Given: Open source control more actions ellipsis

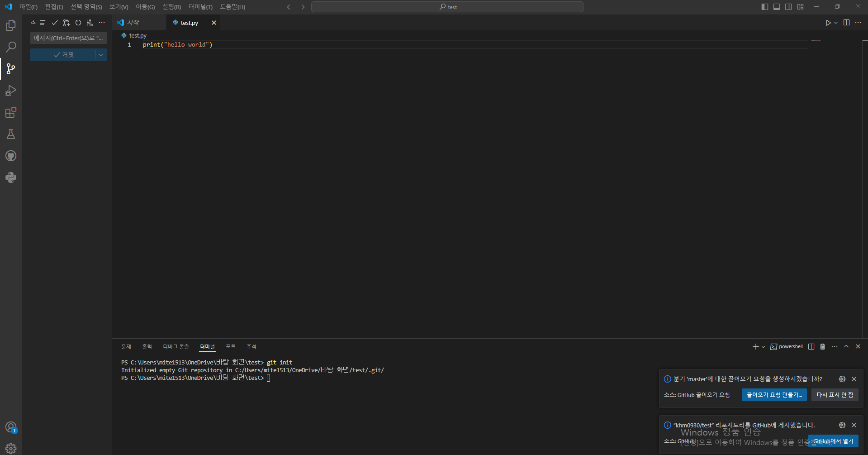Looking at the screenshot, I should [102, 23].
